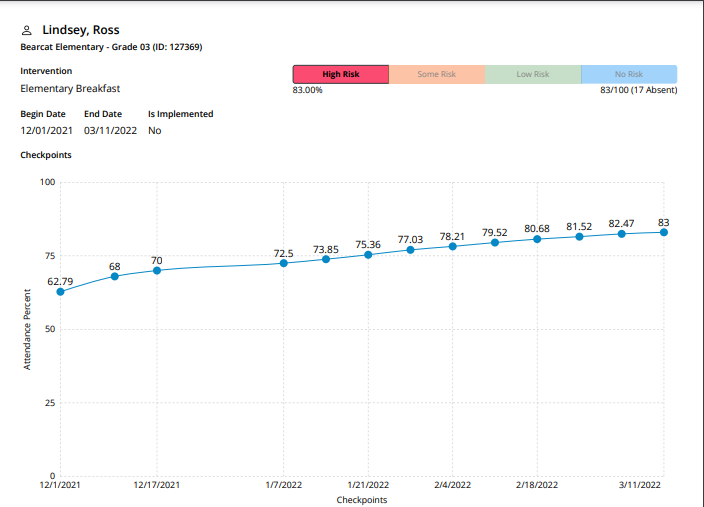The image size is (704, 507).
Task: Select the No Risk segment
Action: click(x=628, y=74)
